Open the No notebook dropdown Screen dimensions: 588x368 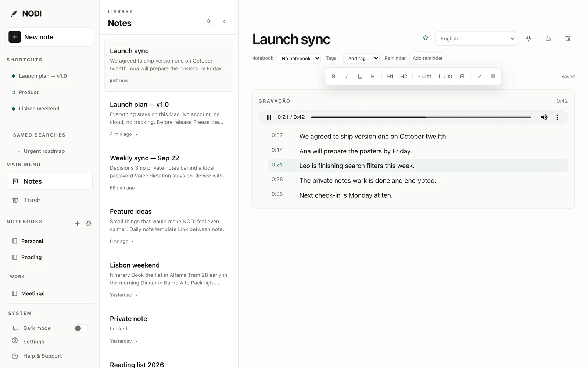coord(298,58)
